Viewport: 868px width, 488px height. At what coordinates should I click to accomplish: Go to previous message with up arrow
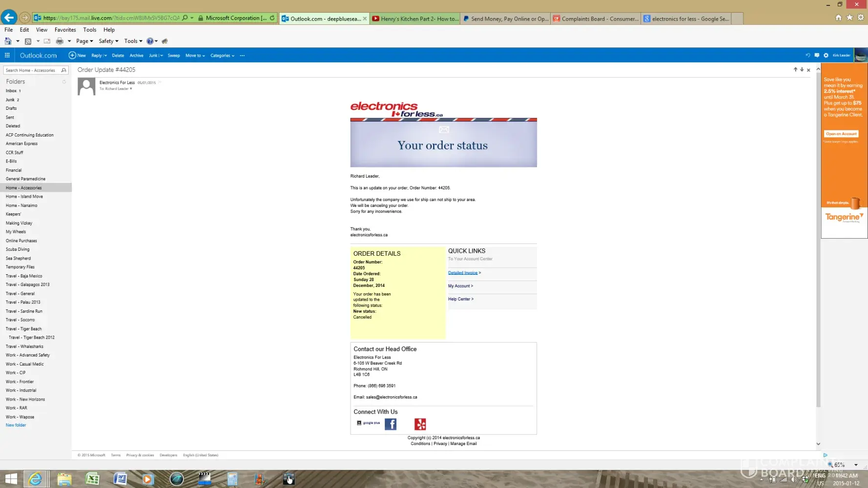(795, 70)
